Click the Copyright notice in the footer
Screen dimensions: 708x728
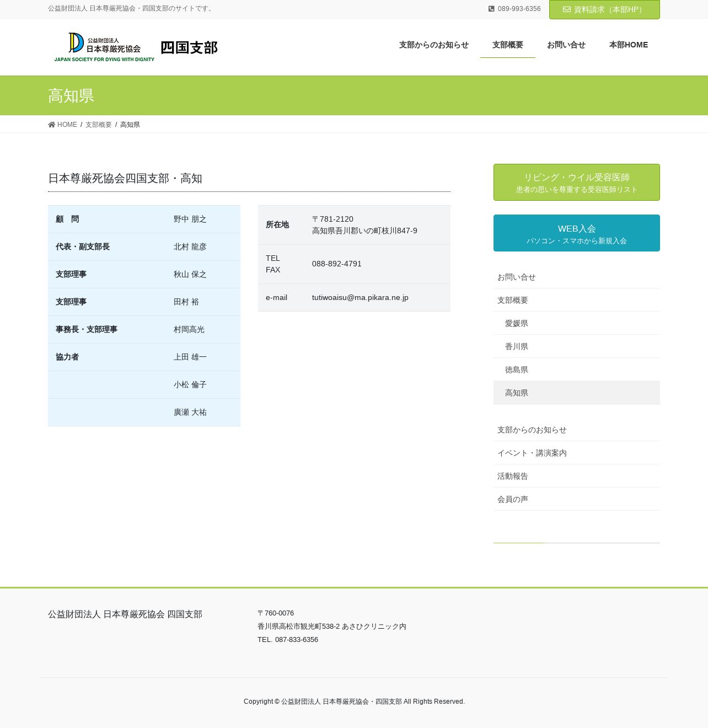click(354, 702)
